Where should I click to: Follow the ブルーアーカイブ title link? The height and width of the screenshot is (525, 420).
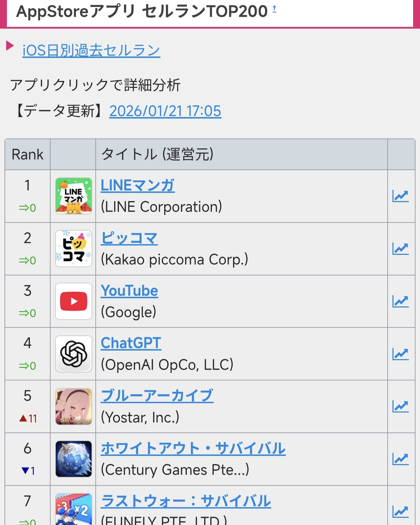157,396
